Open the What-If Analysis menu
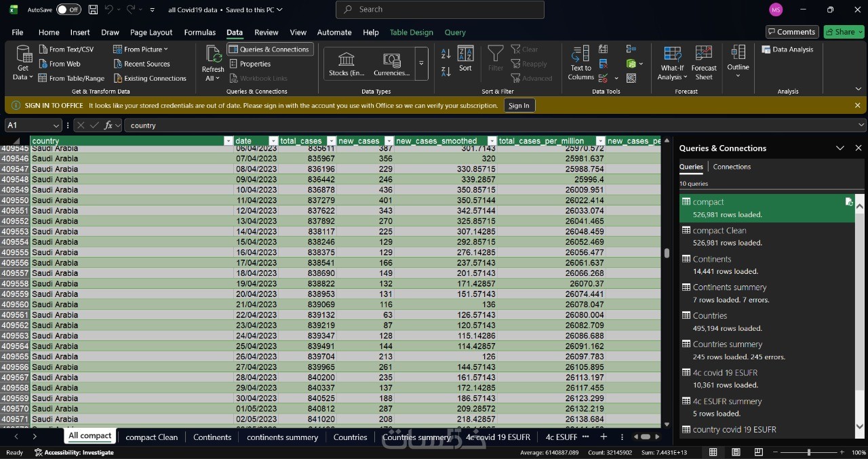This screenshot has height=459, width=868. click(x=672, y=64)
